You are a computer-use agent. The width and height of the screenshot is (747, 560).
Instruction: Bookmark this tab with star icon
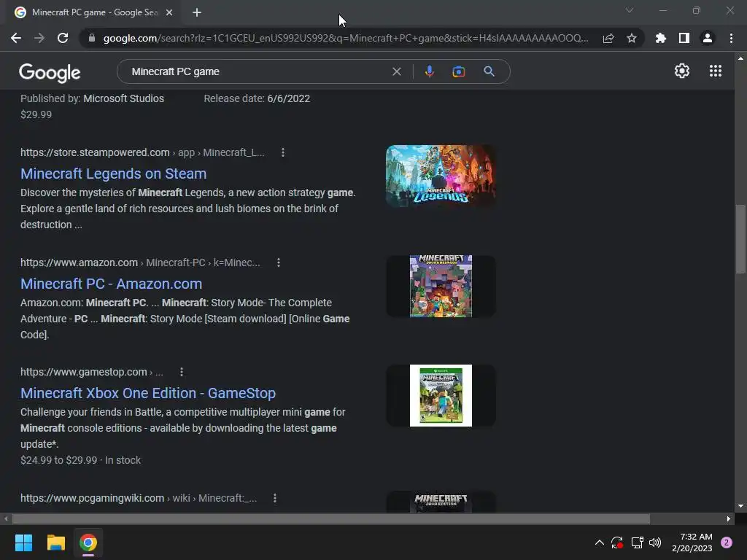632,38
